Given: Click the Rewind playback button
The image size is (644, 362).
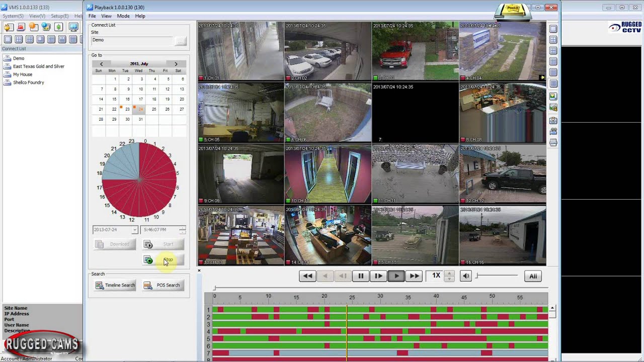Looking at the screenshot, I should click(307, 276).
